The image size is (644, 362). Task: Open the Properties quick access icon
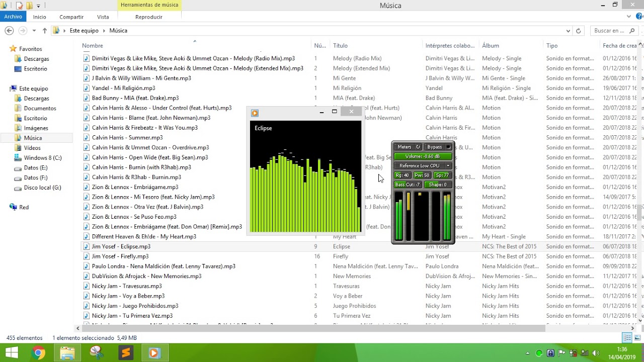click(x=19, y=6)
